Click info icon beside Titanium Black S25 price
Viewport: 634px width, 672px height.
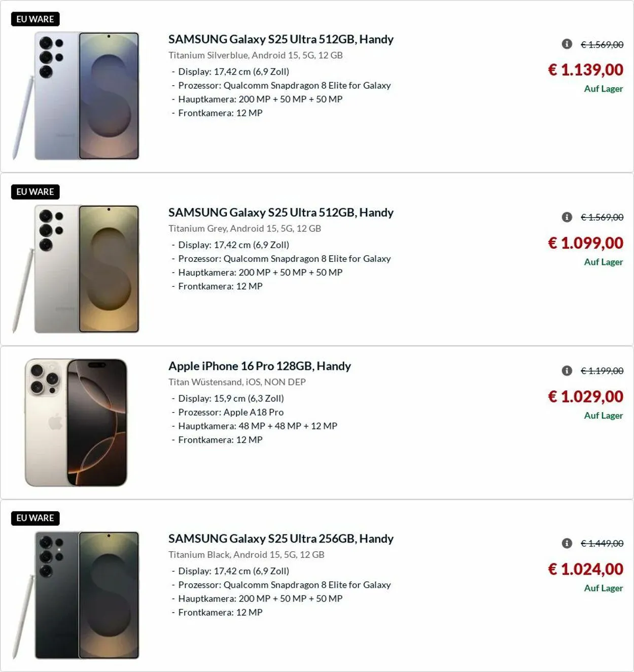567,544
